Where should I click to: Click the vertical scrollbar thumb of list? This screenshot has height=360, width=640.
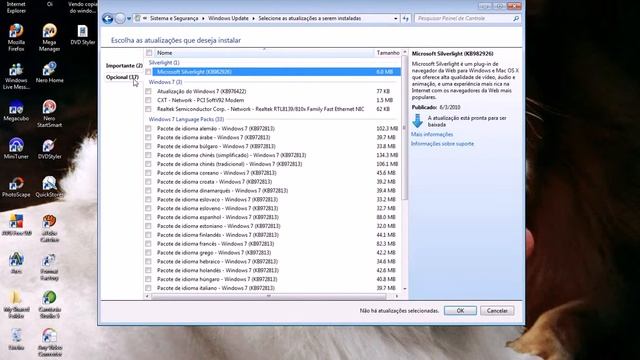[404, 127]
